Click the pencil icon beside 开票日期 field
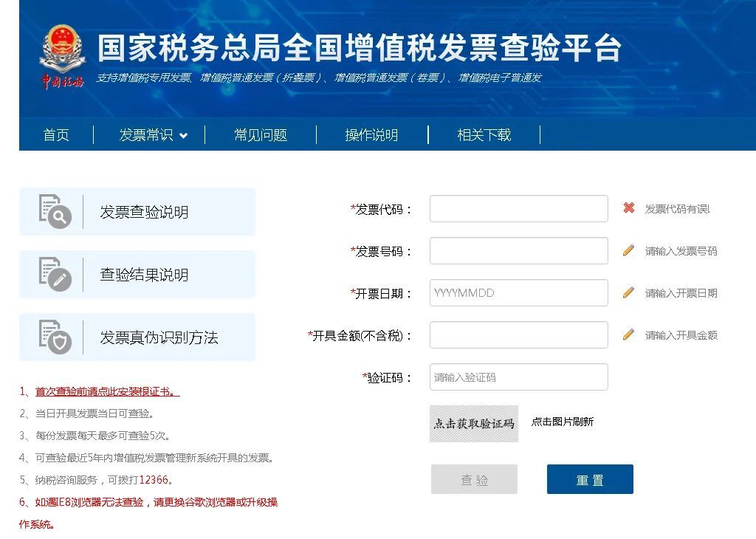Image resolution: width=756 pixels, height=539 pixels. click(628, 292)
